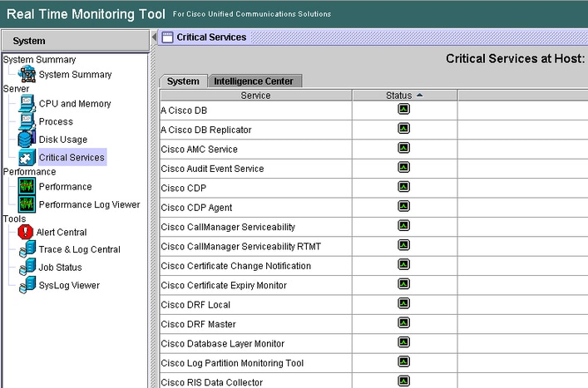Select the Cisco AMC Service name
The height and width of the screenshot is (388, 588).
pos(199,150)
